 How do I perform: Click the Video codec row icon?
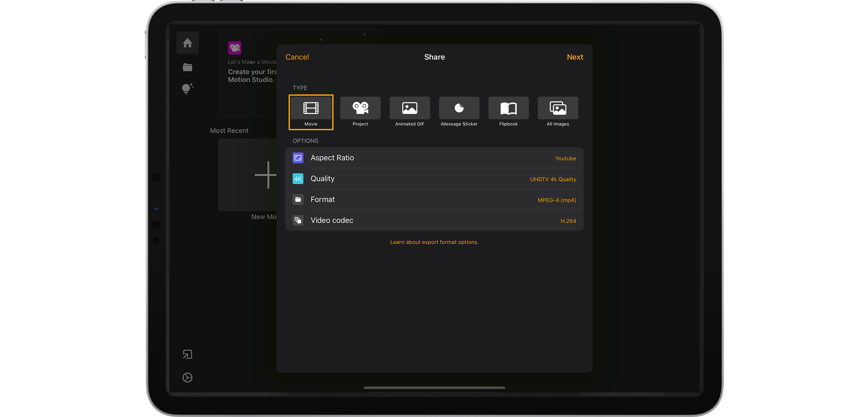(298, 220)
